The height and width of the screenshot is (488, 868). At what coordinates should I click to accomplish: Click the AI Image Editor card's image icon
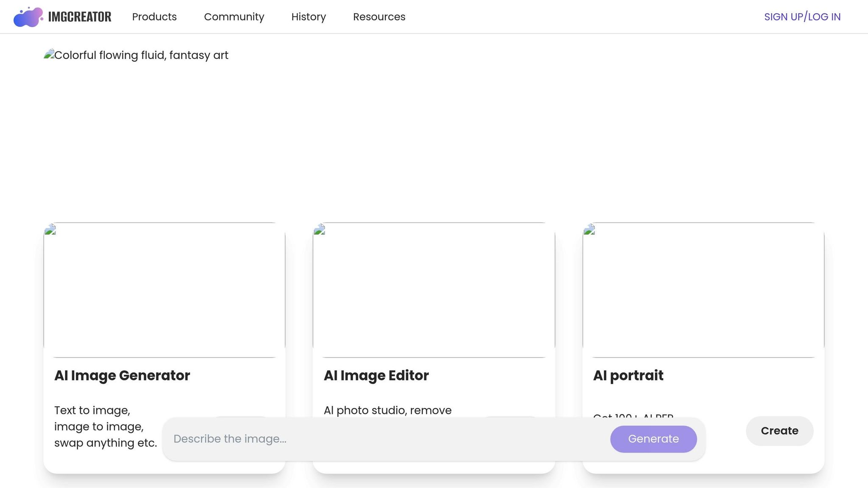click(320, 229)
